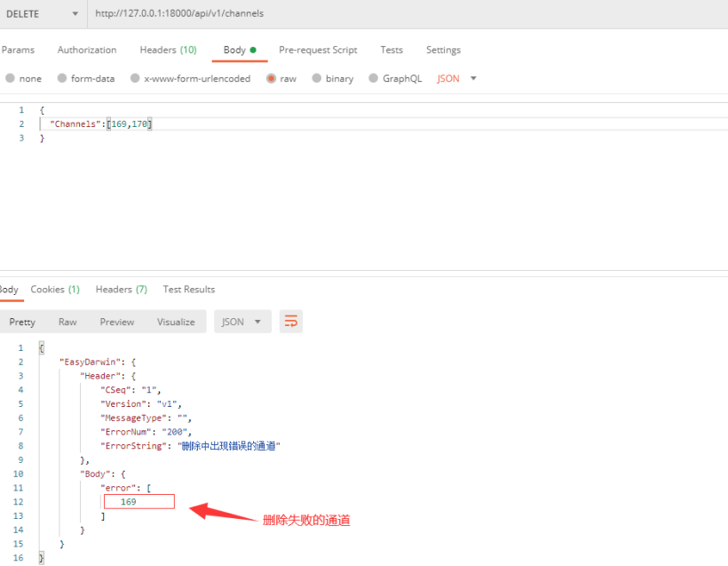This screenshot has height=566, width=728.
Task: Open the Tests tab
Action: coord(392,50)
